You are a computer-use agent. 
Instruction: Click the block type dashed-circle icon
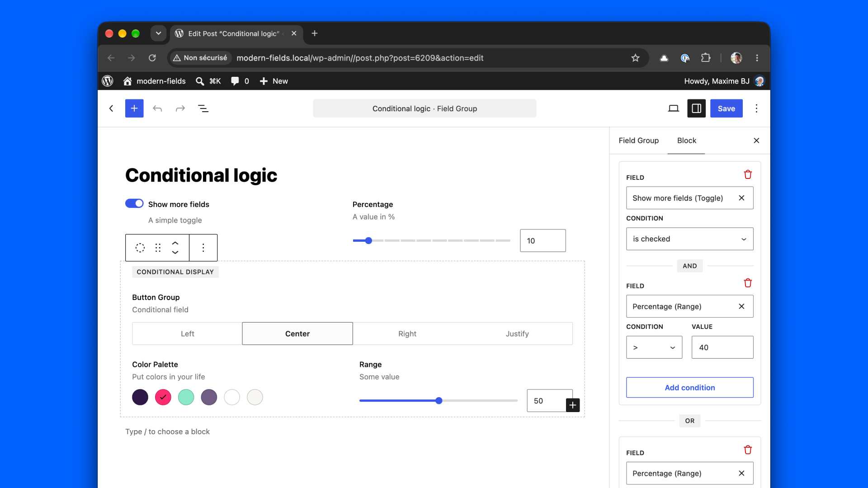140,248
